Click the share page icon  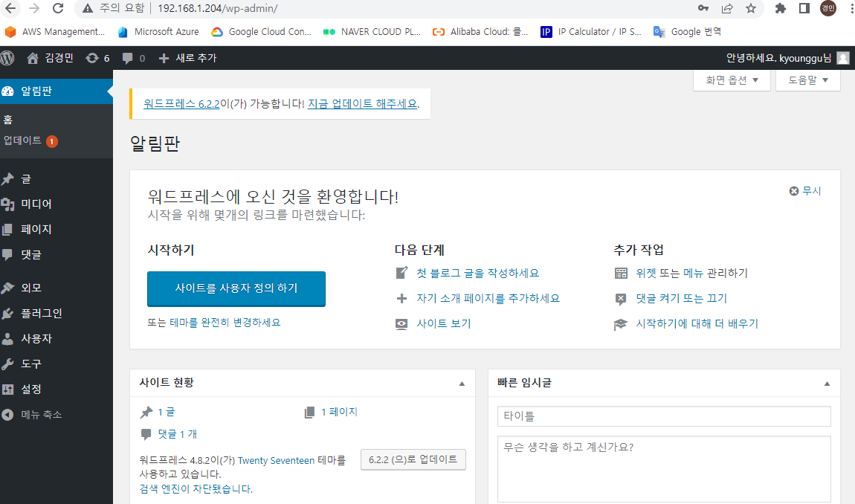727,8
